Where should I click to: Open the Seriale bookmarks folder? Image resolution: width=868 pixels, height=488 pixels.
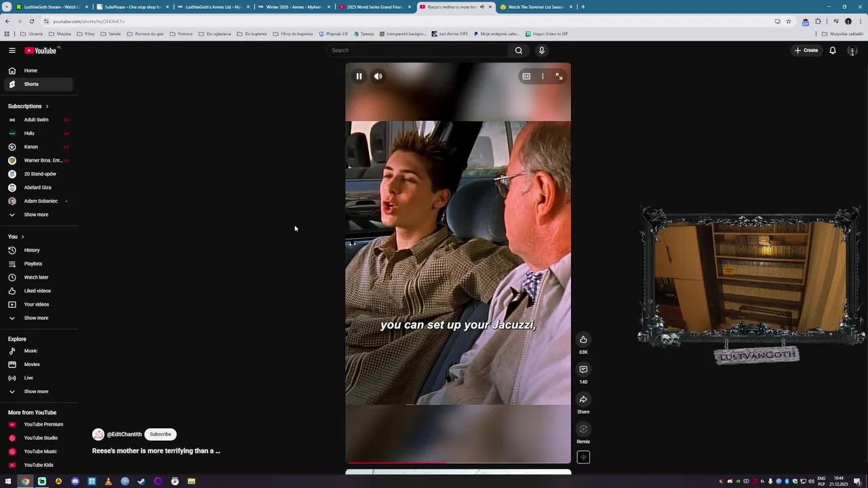coord(111,34)
